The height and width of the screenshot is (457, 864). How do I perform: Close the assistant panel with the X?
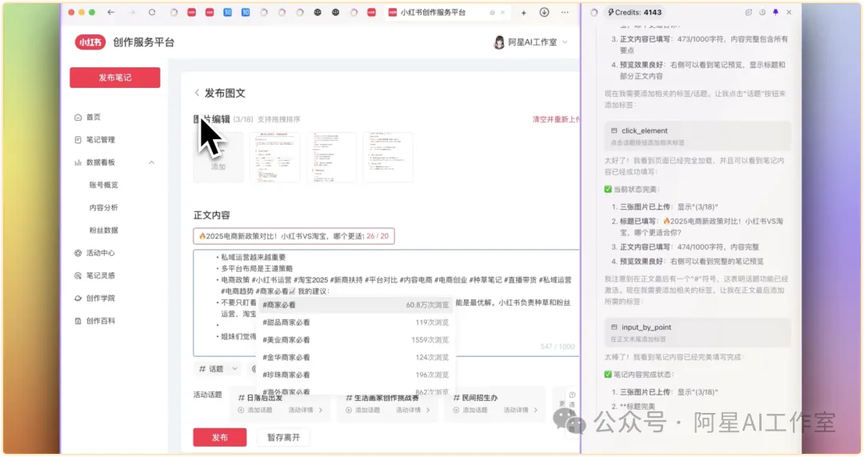789,12
